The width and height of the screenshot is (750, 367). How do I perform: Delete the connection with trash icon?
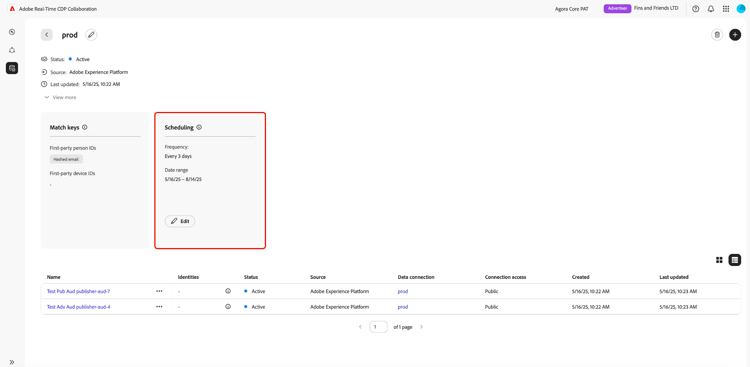(717, 35)
